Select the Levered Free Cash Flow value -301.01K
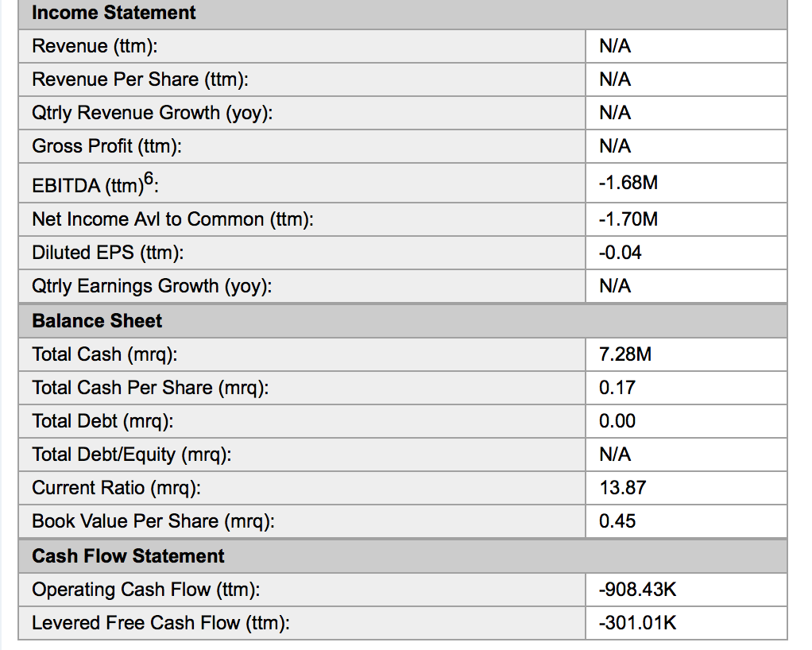Viewport: 812px width, 650px height. 637,623
